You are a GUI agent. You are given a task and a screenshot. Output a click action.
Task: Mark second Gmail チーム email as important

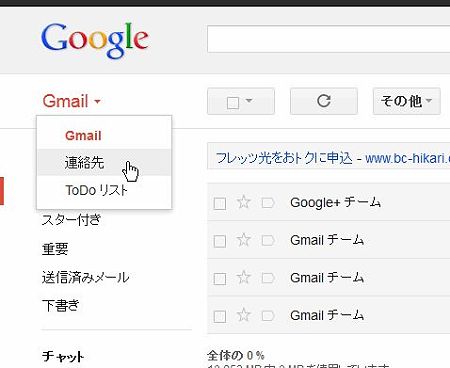tap(268, 278)
